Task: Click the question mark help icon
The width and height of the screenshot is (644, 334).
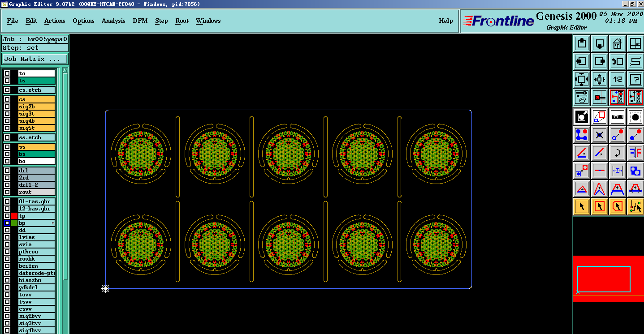Action: (x=635, y=79)
